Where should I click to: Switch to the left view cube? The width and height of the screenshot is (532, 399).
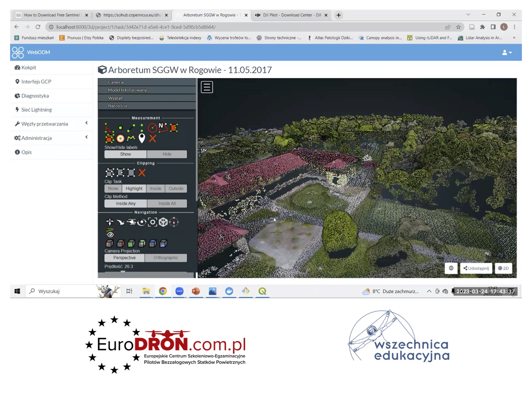point(110,243)
